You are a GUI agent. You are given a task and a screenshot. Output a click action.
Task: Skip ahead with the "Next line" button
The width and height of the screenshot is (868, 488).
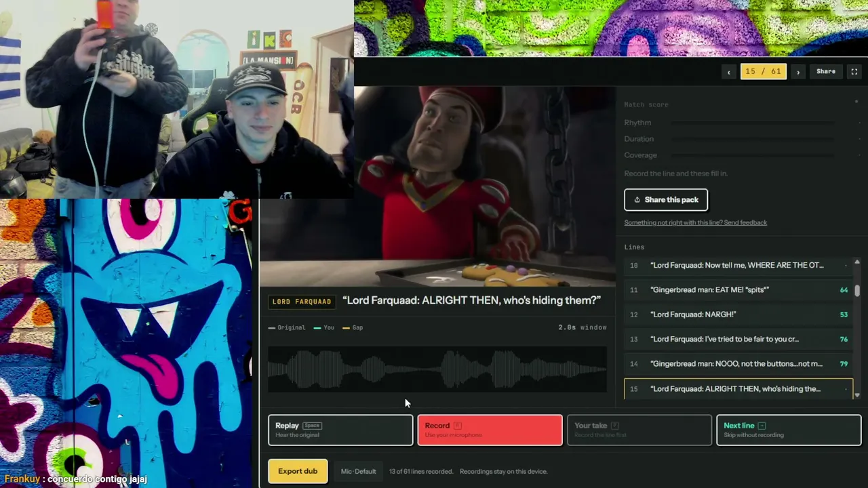point(789,430)
